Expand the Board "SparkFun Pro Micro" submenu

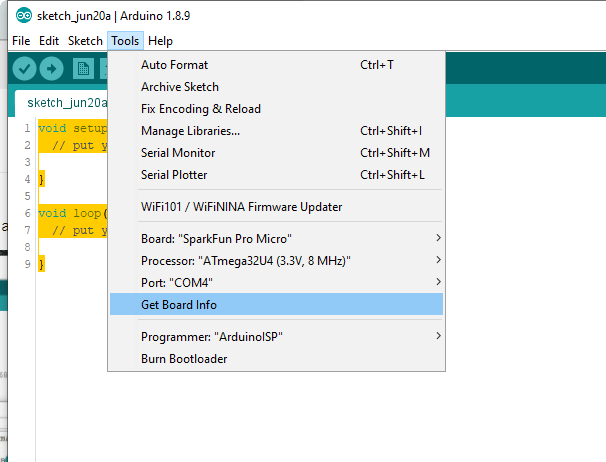click(276, 239)
